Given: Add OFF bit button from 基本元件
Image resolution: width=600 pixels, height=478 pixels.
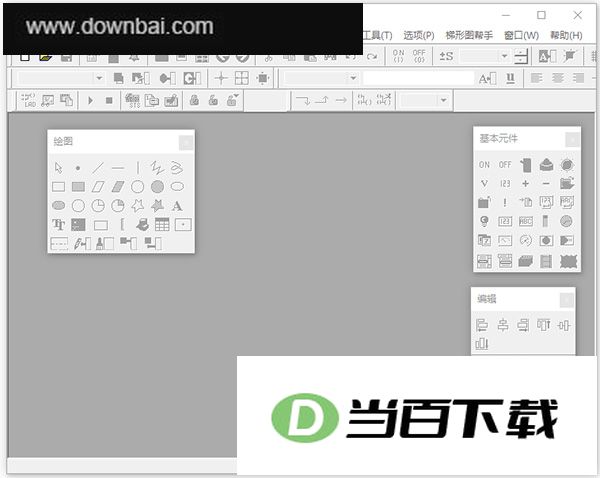Looking at the screenshot, I should tap(505, 165).
